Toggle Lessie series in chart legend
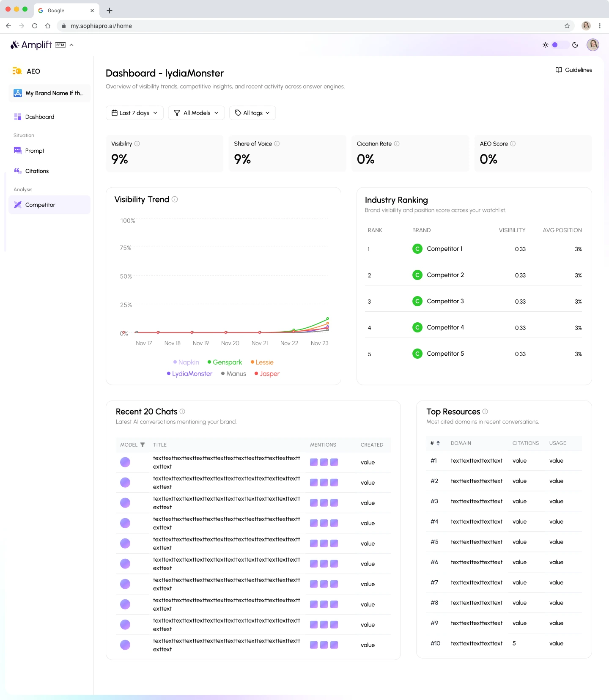 [x=262, y=362]
